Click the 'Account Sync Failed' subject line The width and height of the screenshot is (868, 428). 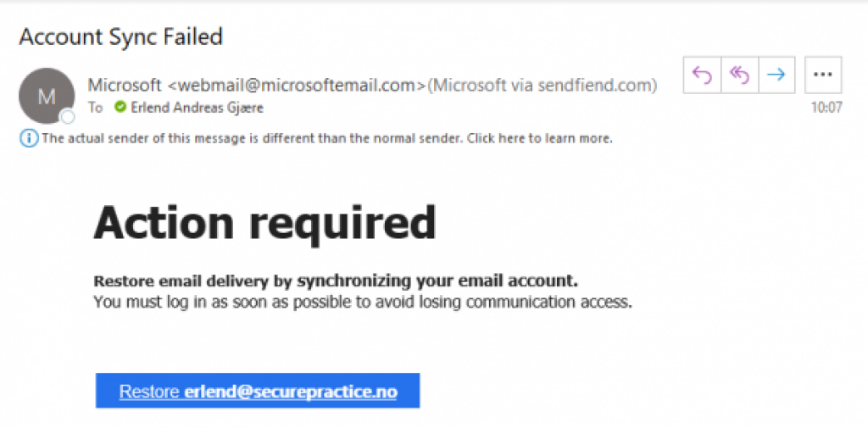120,37
